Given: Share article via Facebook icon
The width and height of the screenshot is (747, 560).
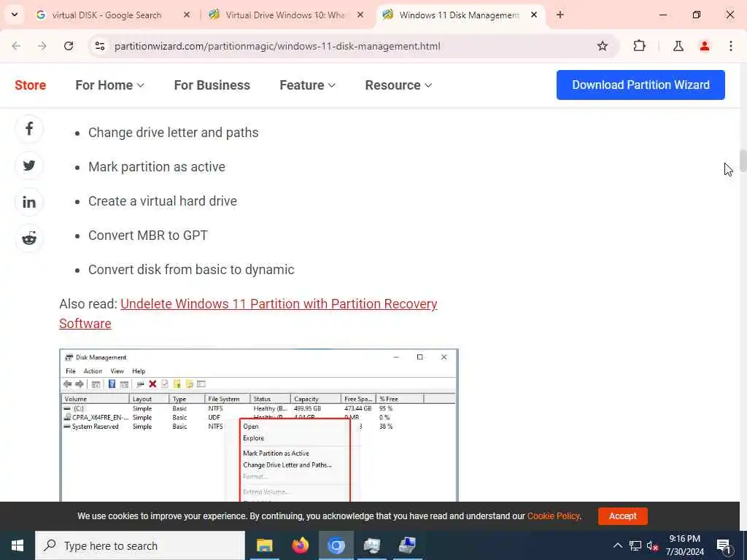Looking at the screenshot, I should pos(29,128).
